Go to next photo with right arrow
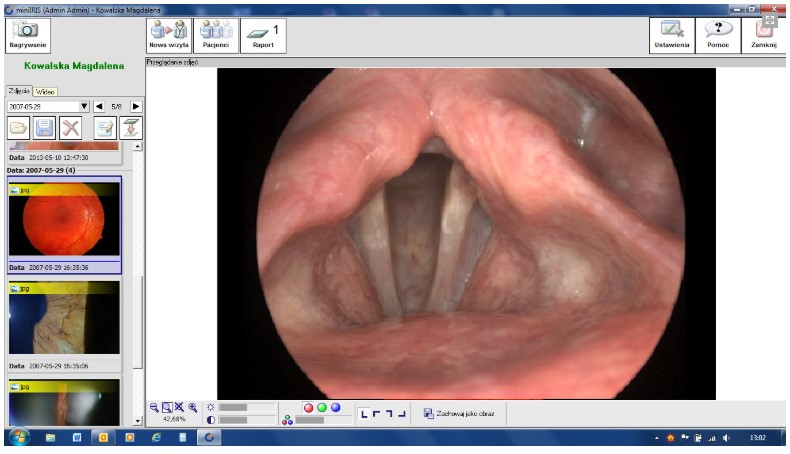790x454 pixels. click(136, 106)
